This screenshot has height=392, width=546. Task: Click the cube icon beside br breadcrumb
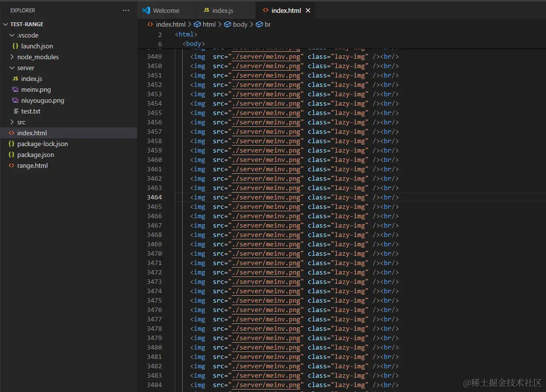[x=259, y=24]
